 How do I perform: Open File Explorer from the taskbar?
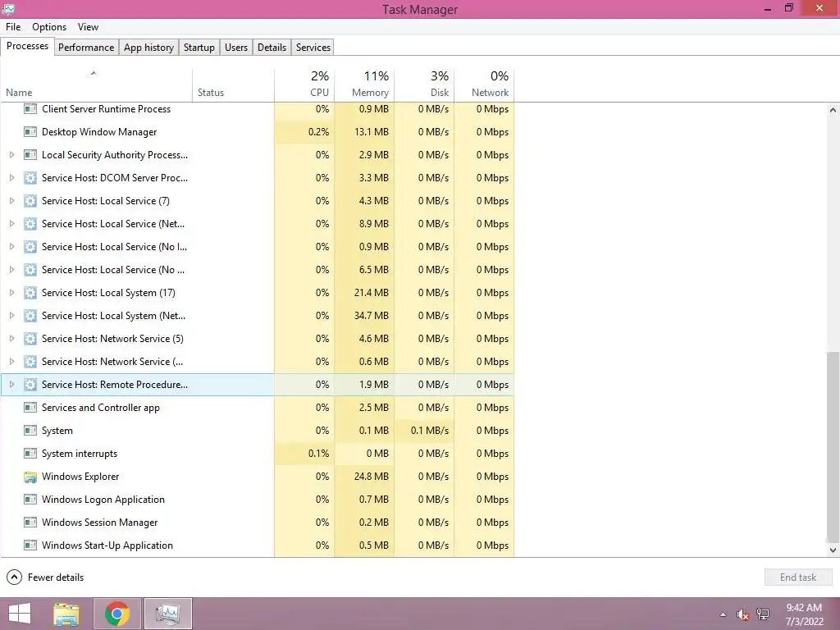pos(66,614)
